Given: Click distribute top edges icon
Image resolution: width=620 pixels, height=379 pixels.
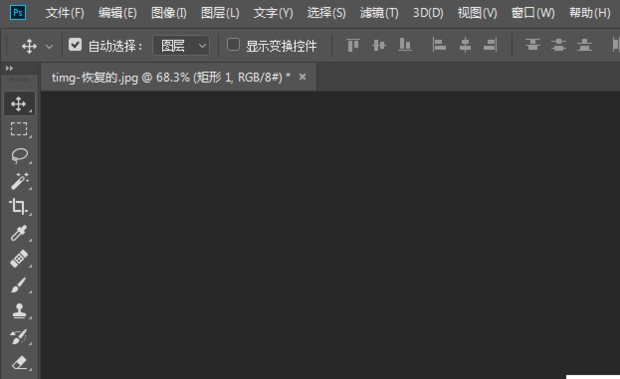Looking at the screenshot, I should [x=533, y=45].
